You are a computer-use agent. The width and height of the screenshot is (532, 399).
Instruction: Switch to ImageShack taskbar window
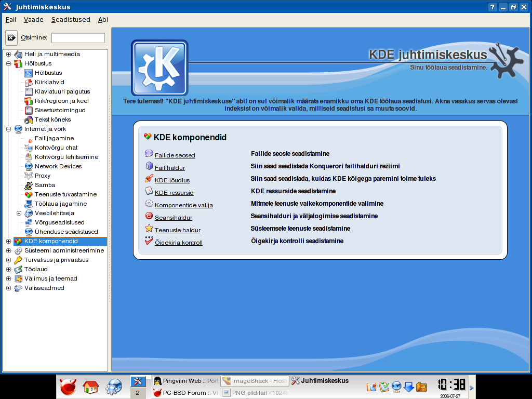[255, 381]
